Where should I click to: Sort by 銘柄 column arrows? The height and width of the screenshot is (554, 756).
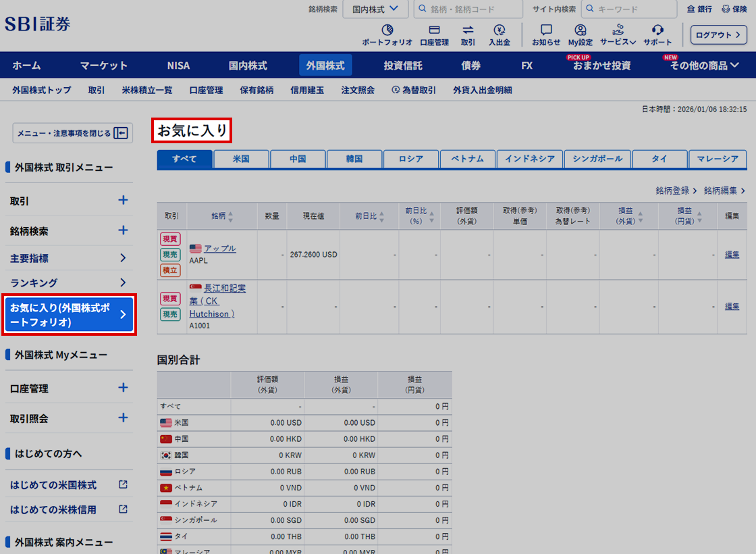point(231,216)
